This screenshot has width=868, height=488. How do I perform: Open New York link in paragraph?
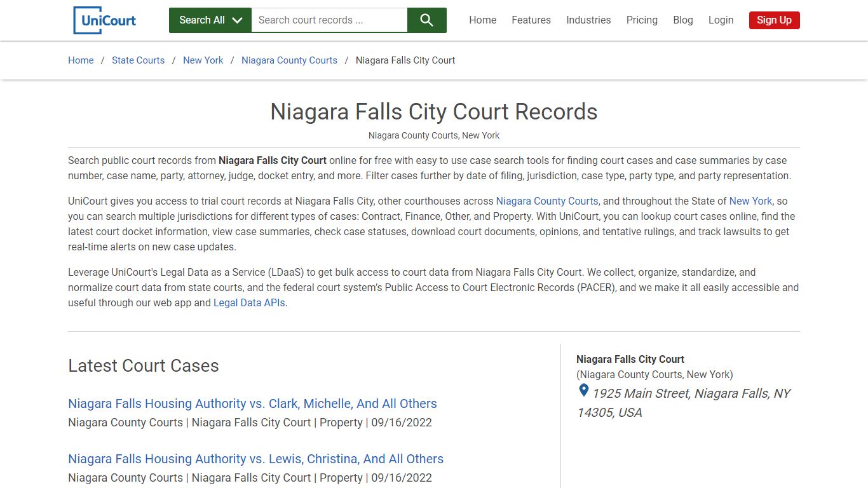[750, 201]
